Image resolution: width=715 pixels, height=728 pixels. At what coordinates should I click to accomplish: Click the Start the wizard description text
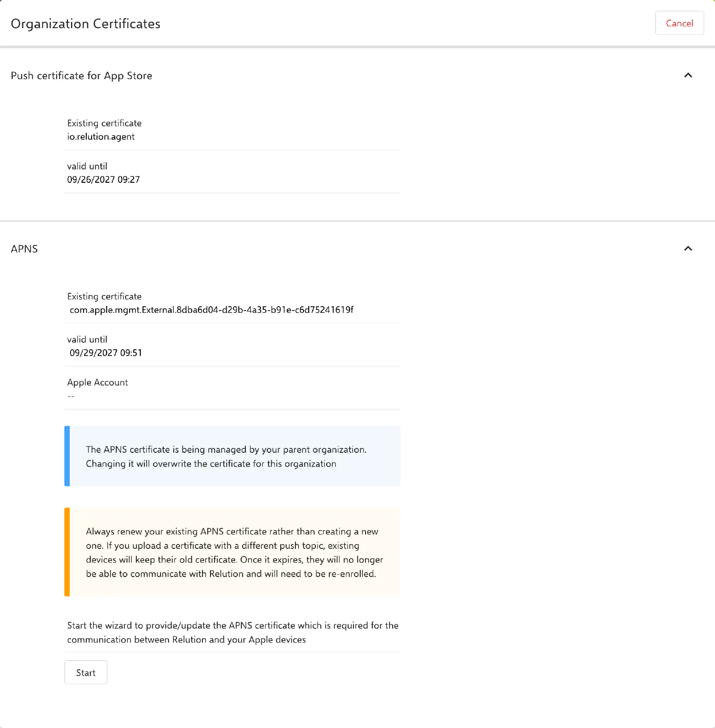coord(233,632)
